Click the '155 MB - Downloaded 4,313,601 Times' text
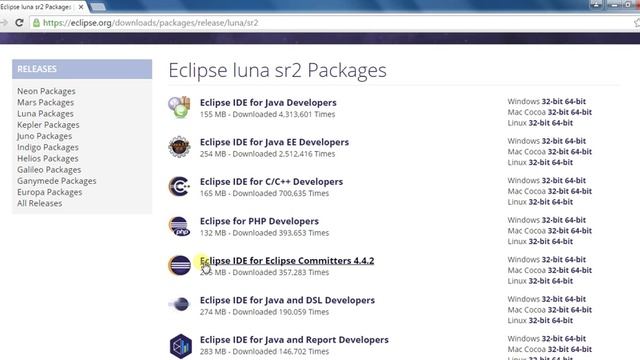640x360 pixels. point(267,115)
